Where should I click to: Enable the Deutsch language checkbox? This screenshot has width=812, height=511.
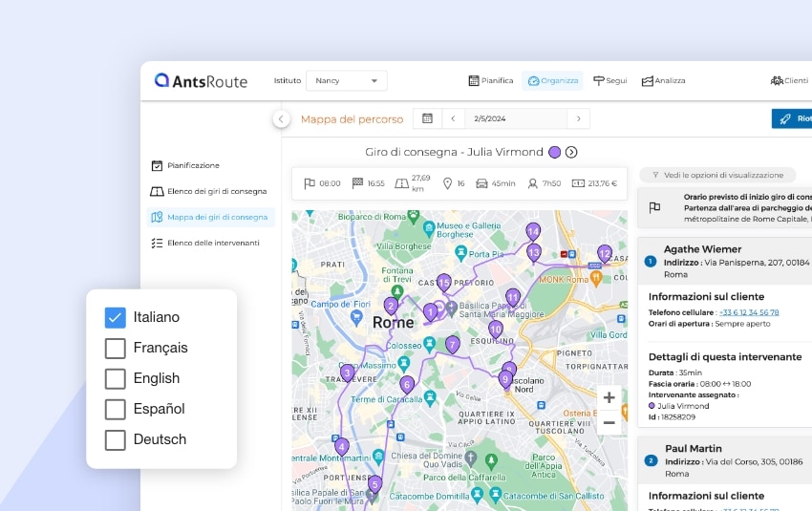coord(116,439)
